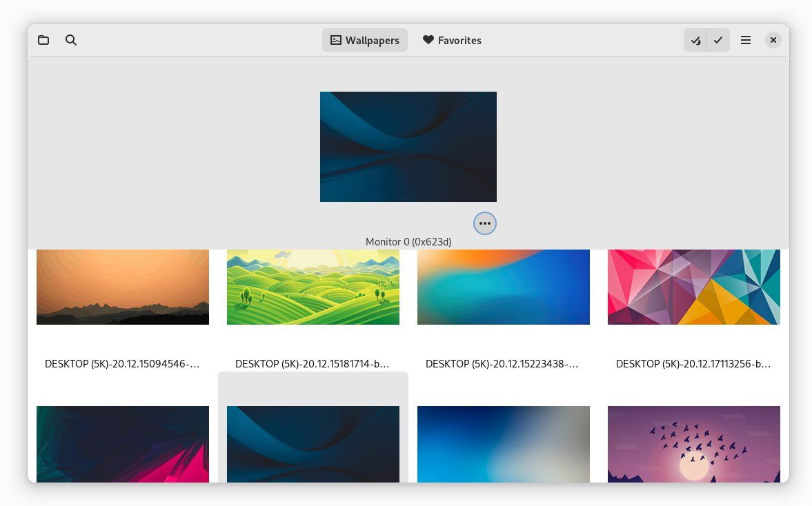Select the blurred blue-gray wallpaper
This screenshot has width=812, height=506.
tap(504, 444)
